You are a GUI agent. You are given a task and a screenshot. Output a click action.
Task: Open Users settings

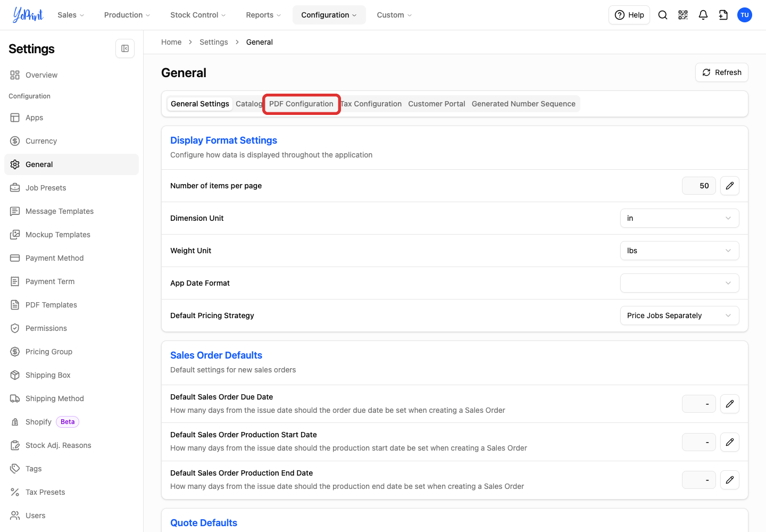click(x=71, y=516)
